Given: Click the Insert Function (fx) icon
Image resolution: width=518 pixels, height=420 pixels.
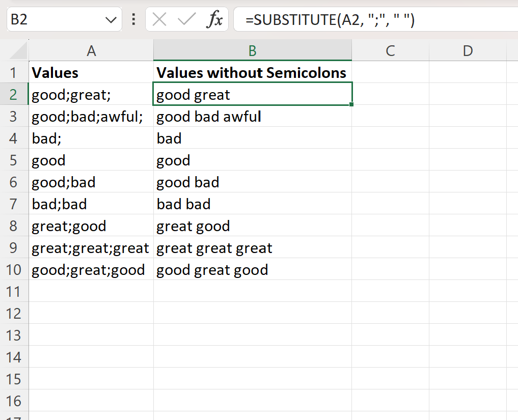Looking at the screenshot, I should point(216,19).
